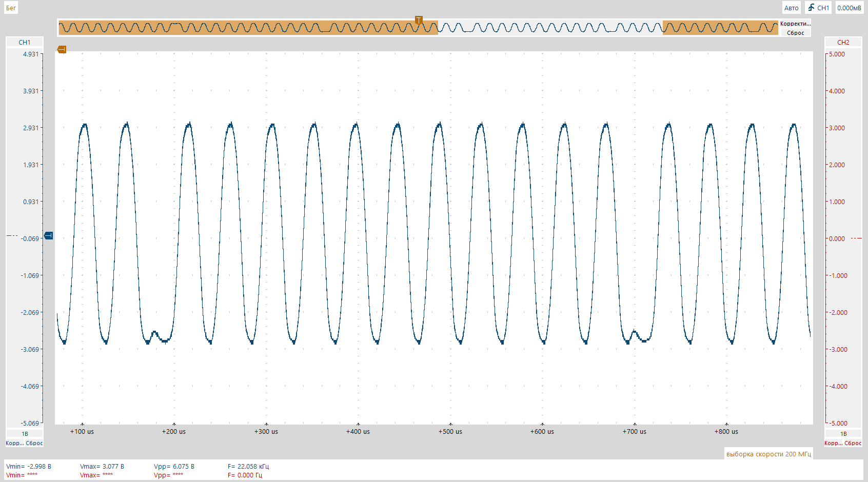Click the orange trigger position marker above plot

[62, 49]
